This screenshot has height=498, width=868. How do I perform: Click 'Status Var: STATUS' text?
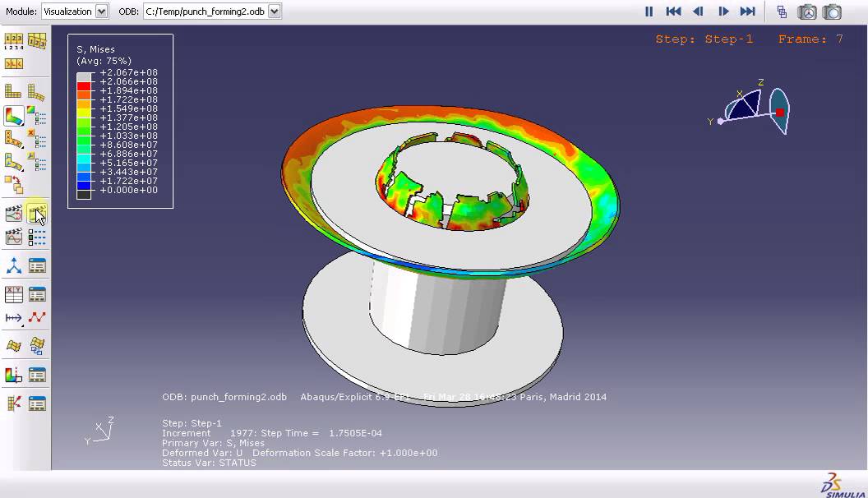coord(210,463)
